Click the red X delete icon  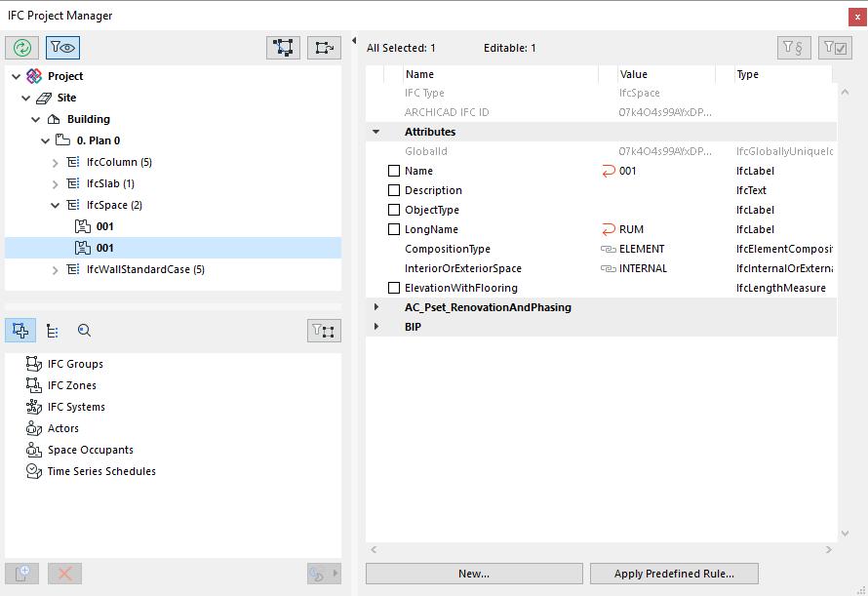(64, 574)
